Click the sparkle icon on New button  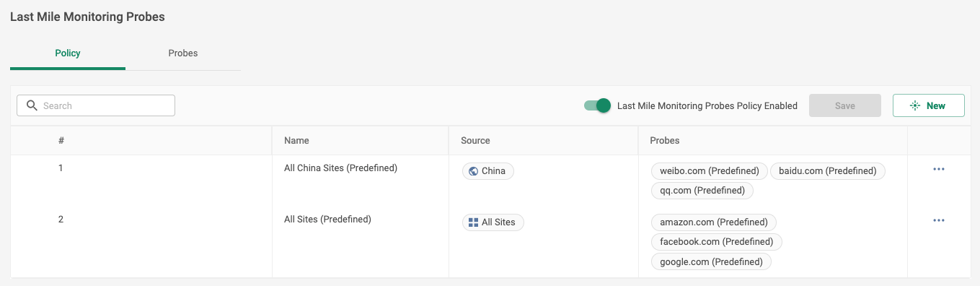915,105
